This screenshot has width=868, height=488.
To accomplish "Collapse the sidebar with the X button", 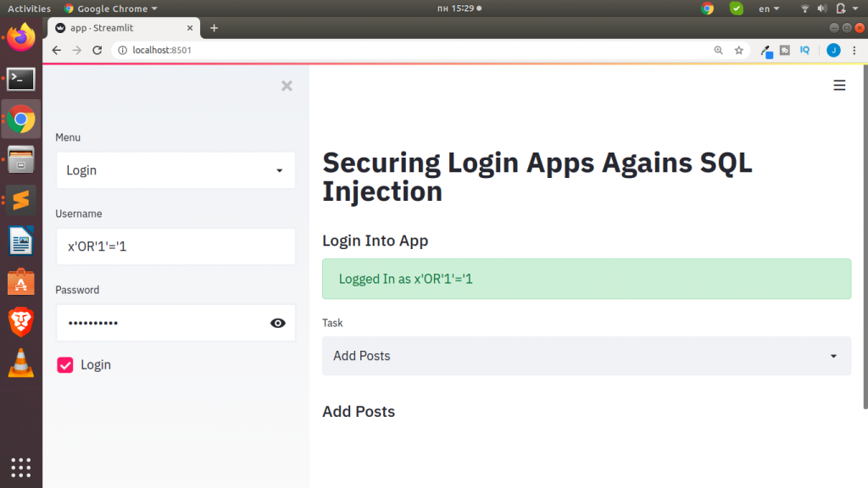I will click(x=287, y=86).
